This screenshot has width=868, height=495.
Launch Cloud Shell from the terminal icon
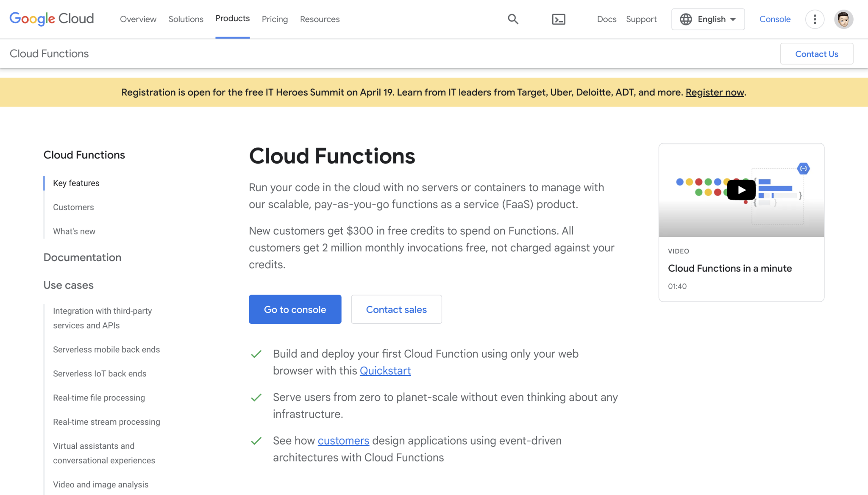click(x=558, y=19)
